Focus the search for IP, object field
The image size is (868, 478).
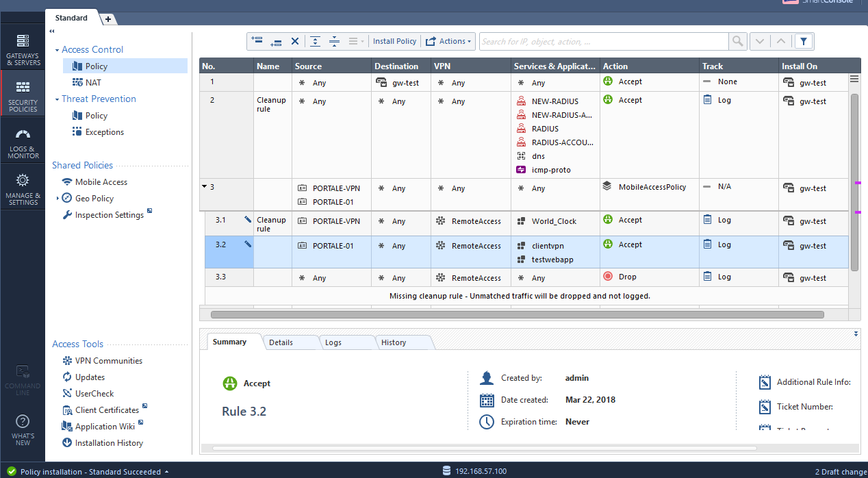(x=604, y=41)
